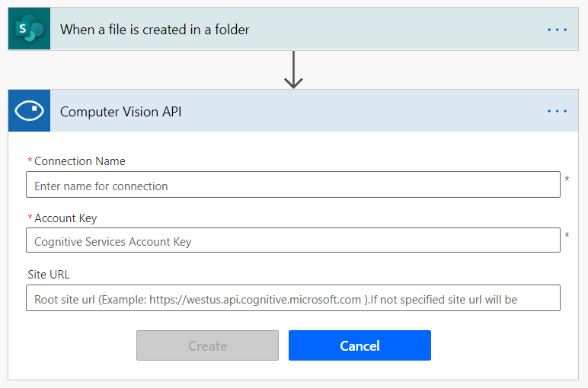Click the 'Site URL' field label
Screen dimensions: 588x388
coord(49,275)
